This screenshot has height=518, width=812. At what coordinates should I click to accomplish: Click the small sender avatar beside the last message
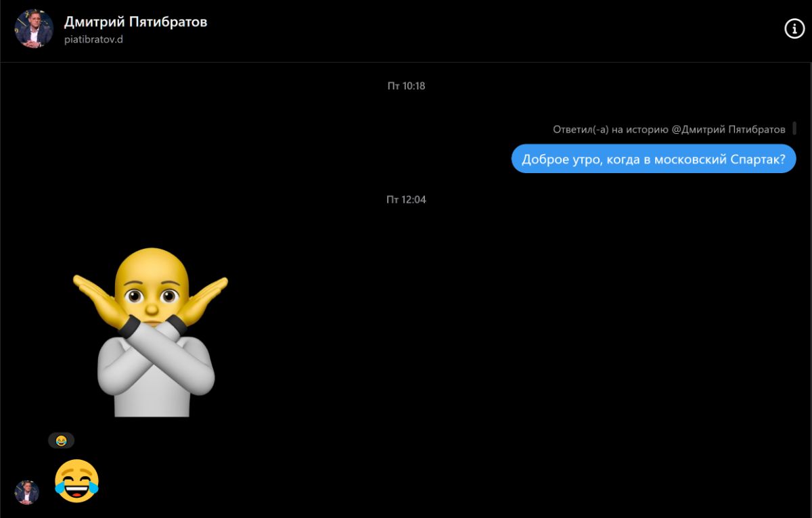pyautogui.click(x=27, y=492)
